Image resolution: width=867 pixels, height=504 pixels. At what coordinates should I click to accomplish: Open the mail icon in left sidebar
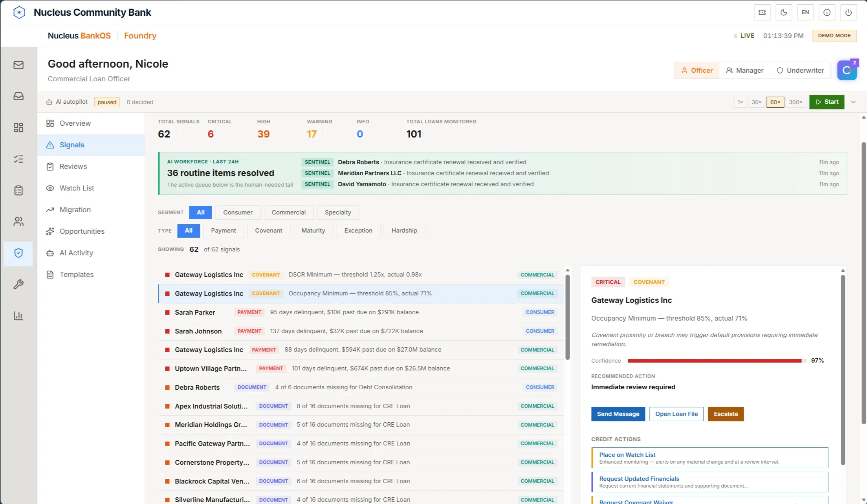pos(18,65)
